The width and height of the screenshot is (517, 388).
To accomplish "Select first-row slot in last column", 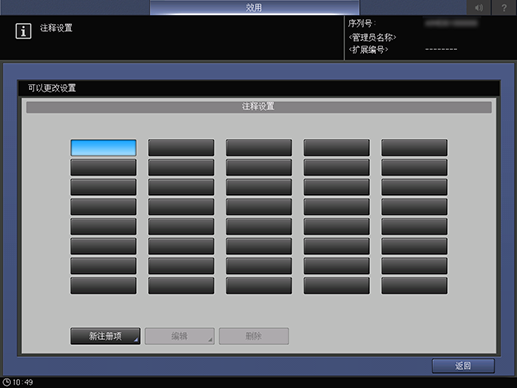I will (414, 148).
